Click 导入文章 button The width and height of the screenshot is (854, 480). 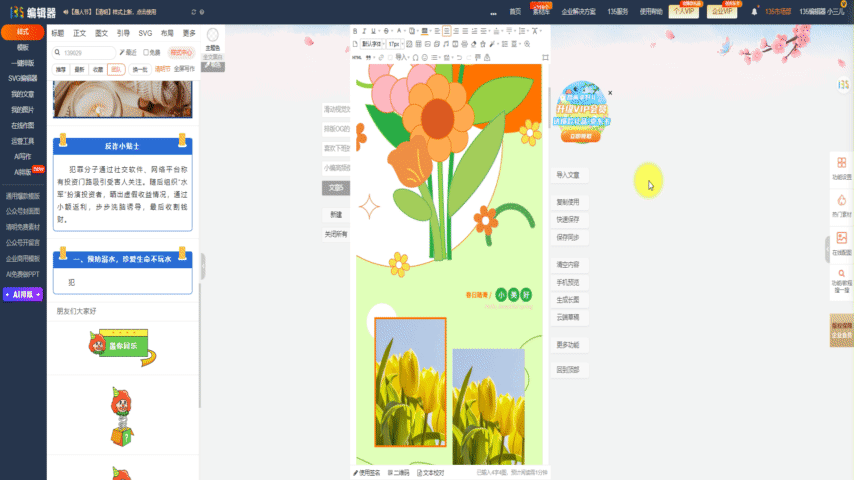(x=568, y=175)
